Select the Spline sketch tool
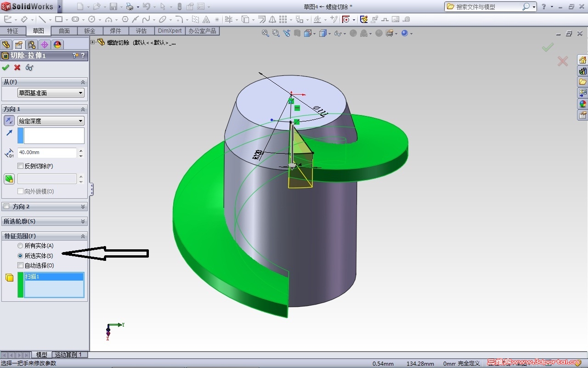588x368 pixels. [x=146, y=19]
